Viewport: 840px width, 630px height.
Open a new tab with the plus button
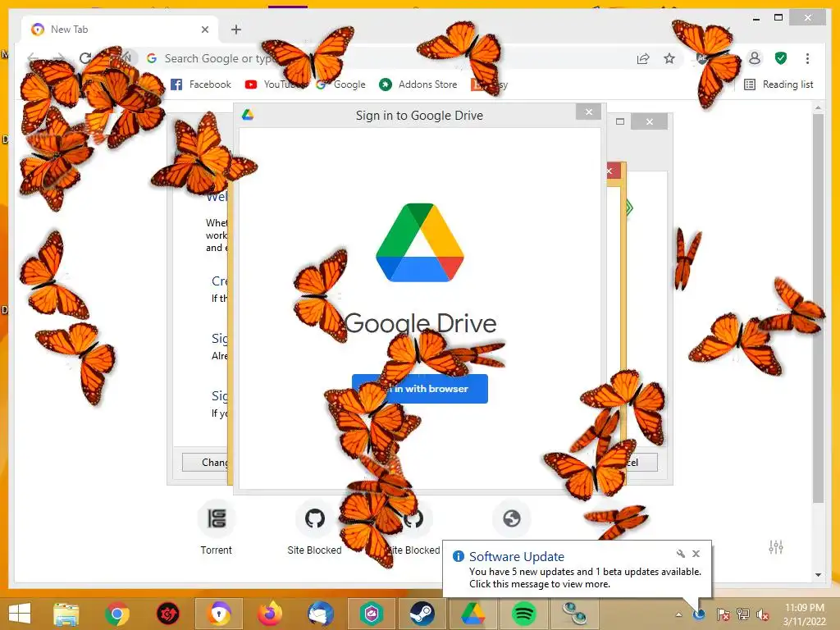235,30
